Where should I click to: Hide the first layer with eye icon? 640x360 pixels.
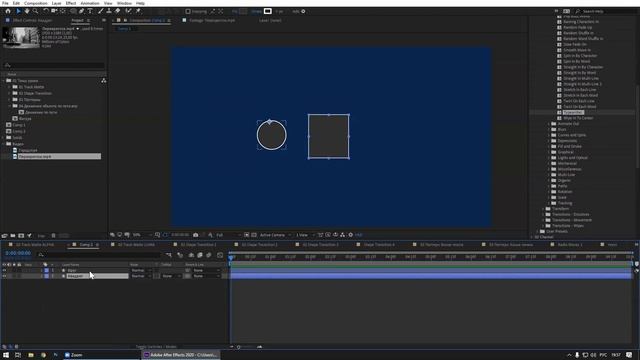point(4,270)
